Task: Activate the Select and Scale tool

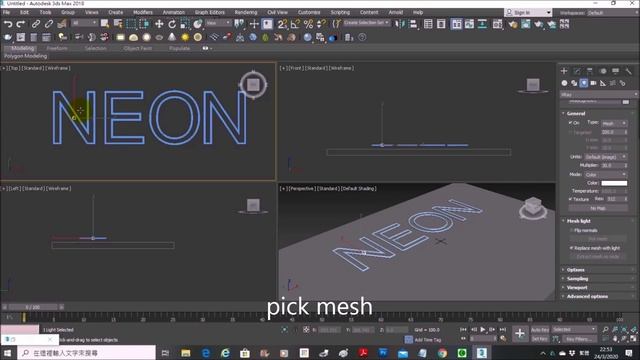Action: (184, 24)
